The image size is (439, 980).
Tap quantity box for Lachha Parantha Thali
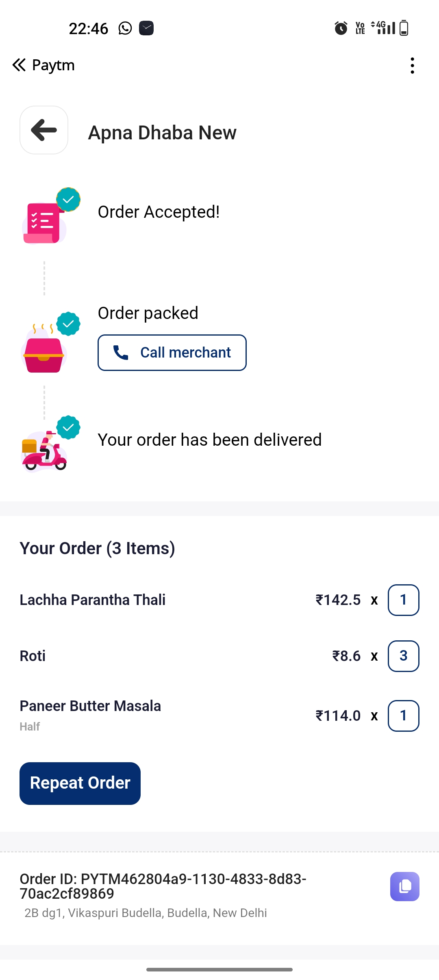pos(403,600)
